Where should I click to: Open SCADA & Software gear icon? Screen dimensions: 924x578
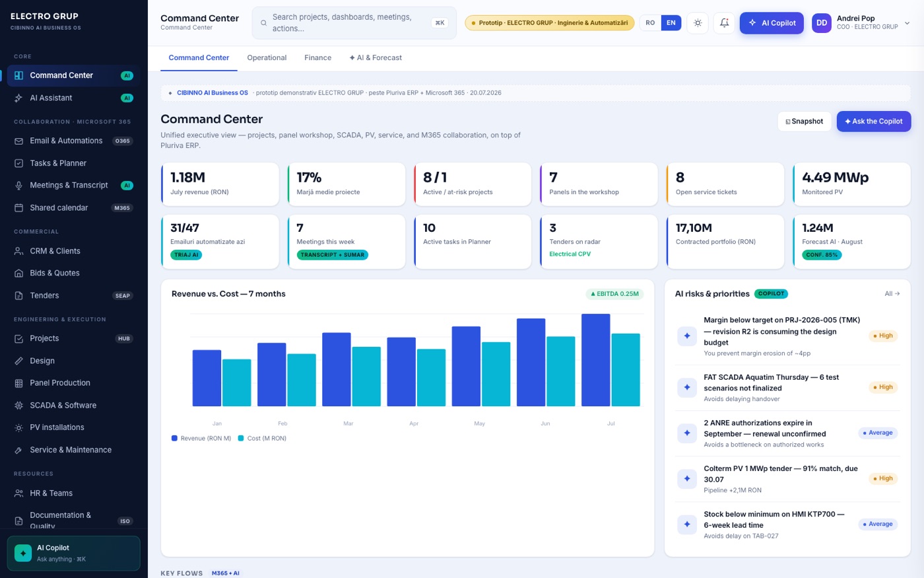[19, 406]
